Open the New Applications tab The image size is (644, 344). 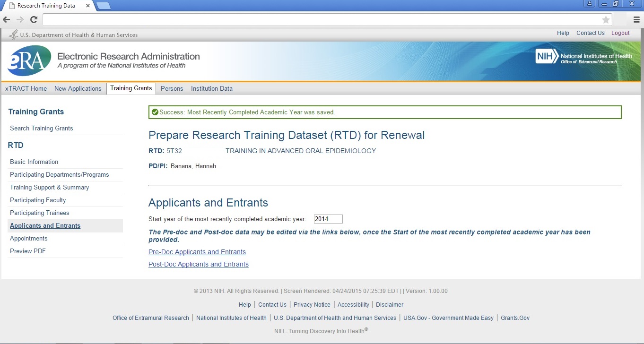78,88
